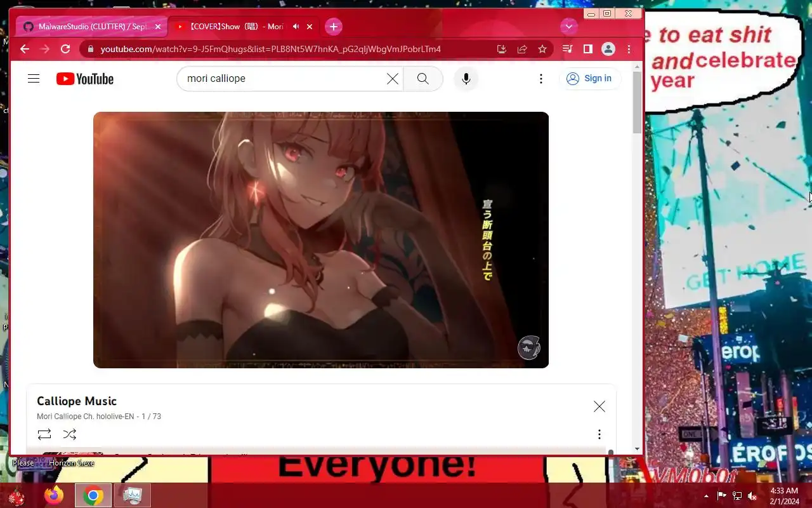Image resolution: width=812 pixels, height=508 pixels.
Task: Select the URL in the address bar
Action: click(270, 49)
